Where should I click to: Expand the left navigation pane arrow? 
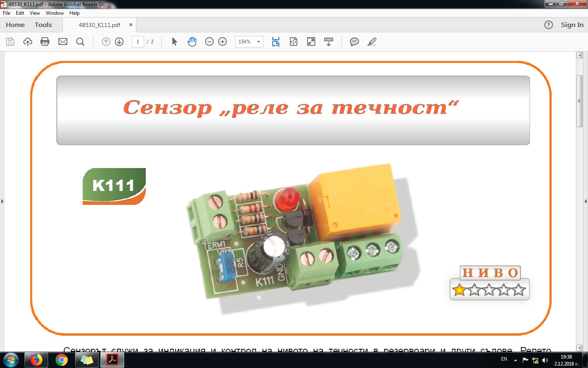(2, 201)
